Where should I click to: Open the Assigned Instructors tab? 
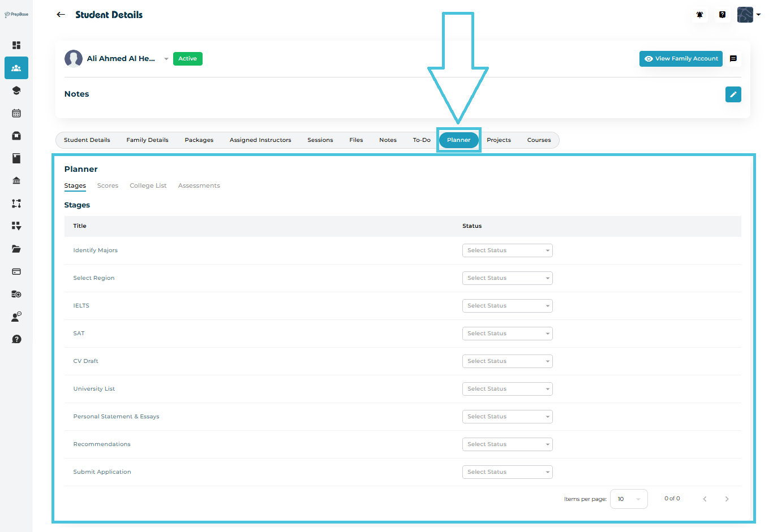click(260, 140)
